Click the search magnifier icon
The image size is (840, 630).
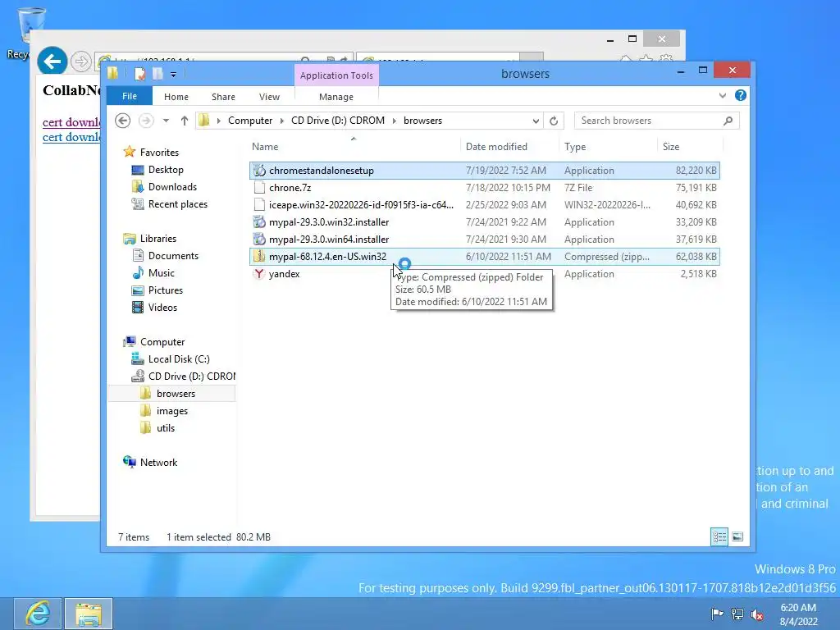coord(728,121)
